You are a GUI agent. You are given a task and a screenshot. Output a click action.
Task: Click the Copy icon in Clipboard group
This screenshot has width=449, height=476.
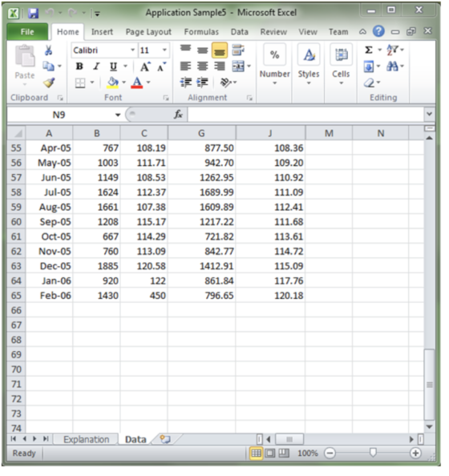coord(48,66)
